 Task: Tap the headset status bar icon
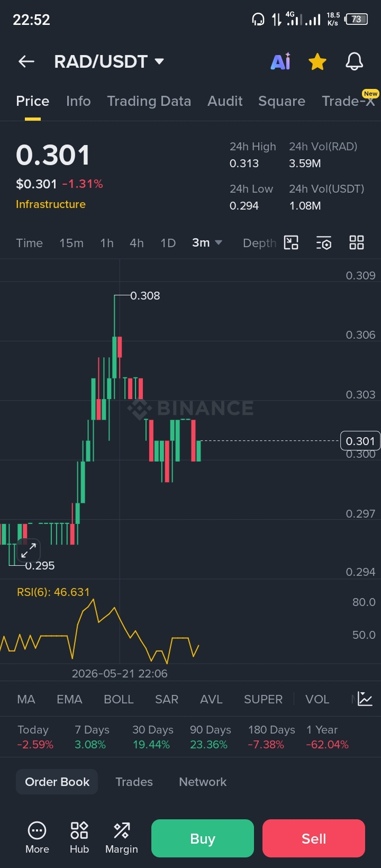[258, 20]
